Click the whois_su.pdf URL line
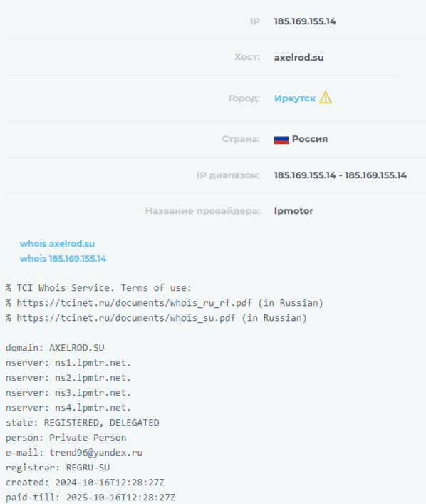Viewport: 426px width, 504px height. tap(156, 318)
